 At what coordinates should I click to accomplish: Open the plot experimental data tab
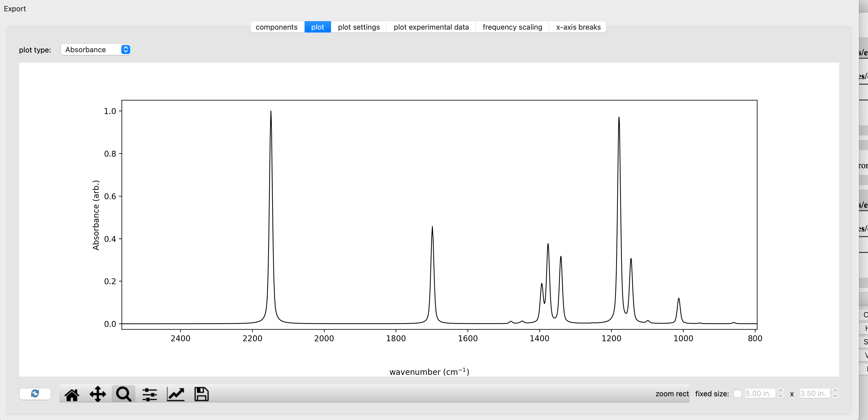click(431, 27)
